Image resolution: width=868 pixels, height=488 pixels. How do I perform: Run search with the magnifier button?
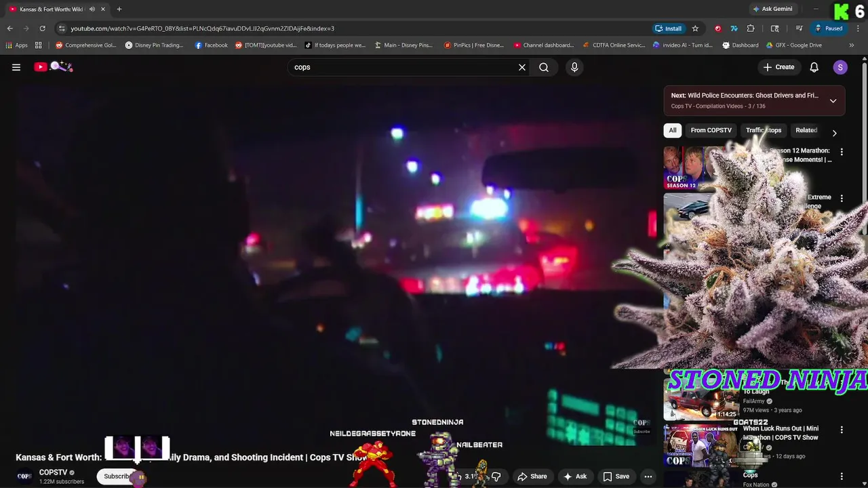(544, 67)
